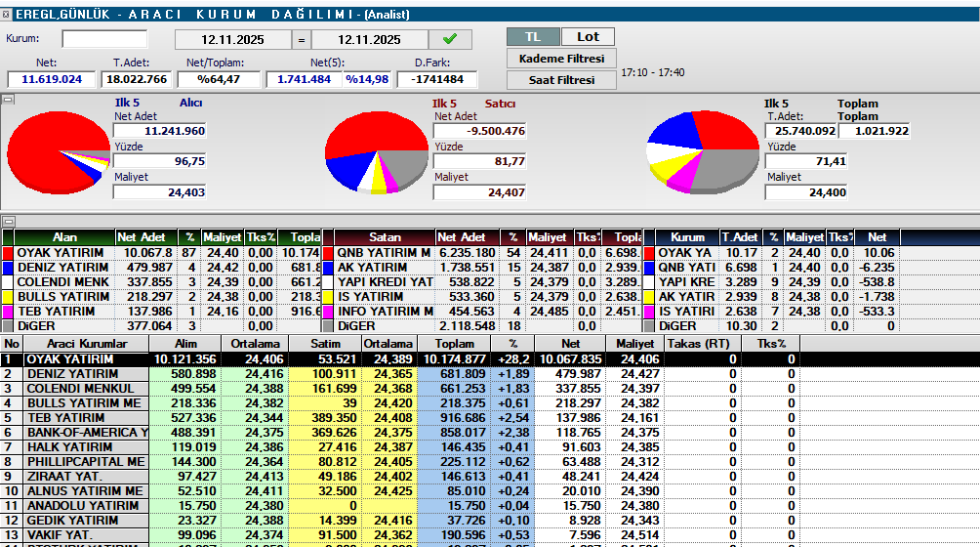Select the BANK-OF-AMERICA row
The height and width of the screenshot is (547, 980).
(86, 432)
